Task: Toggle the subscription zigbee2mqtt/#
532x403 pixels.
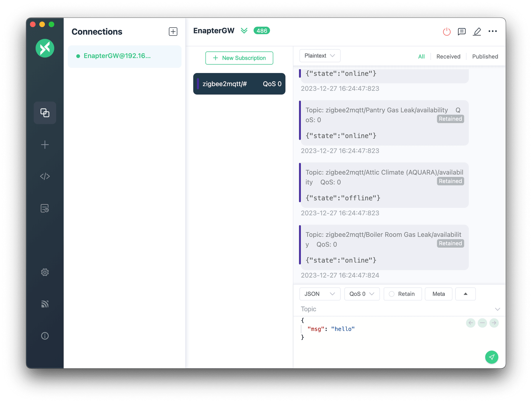Action: point(239,84)
